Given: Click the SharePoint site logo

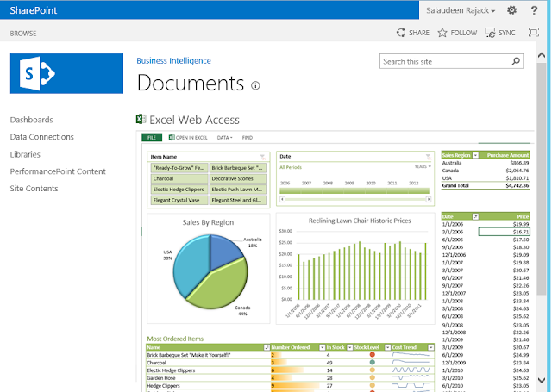Looking at the screenshot, I should [66, 73].
